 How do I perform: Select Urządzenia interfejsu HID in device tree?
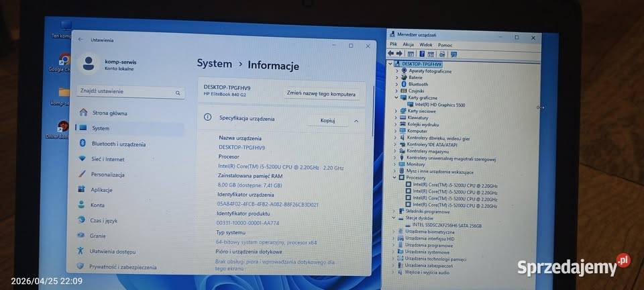point(429,238)
